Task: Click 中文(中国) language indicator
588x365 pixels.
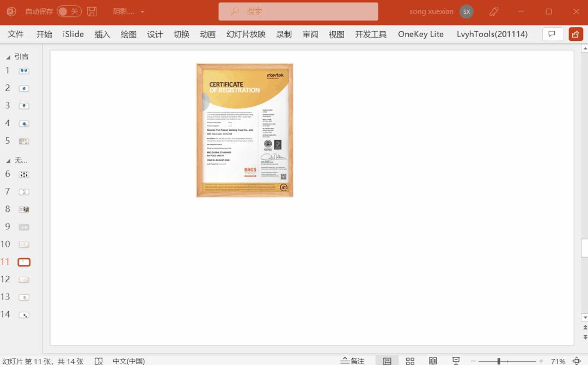Action: pyautogui.click(x=128, y=361)
